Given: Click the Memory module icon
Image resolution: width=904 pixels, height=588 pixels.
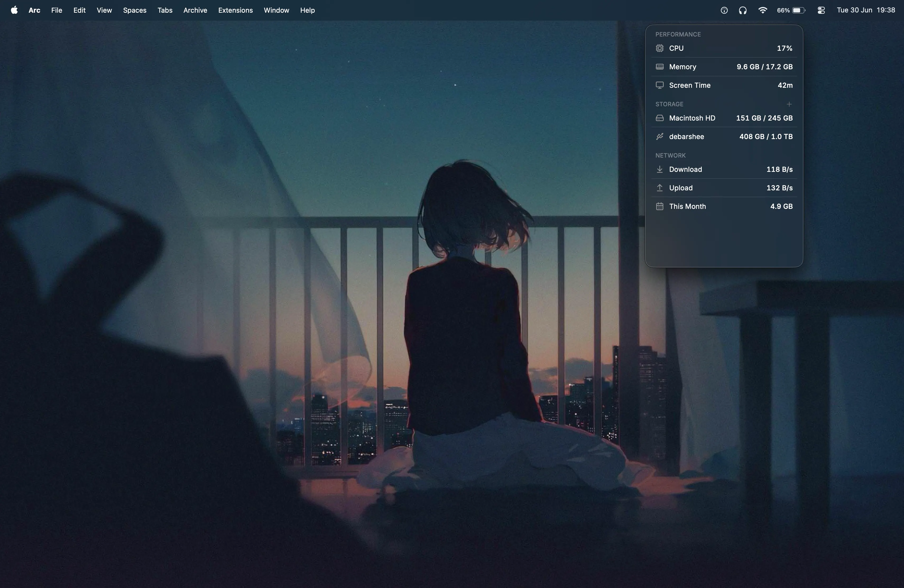Looking at the screenshot, I should [x=659, y=67].
